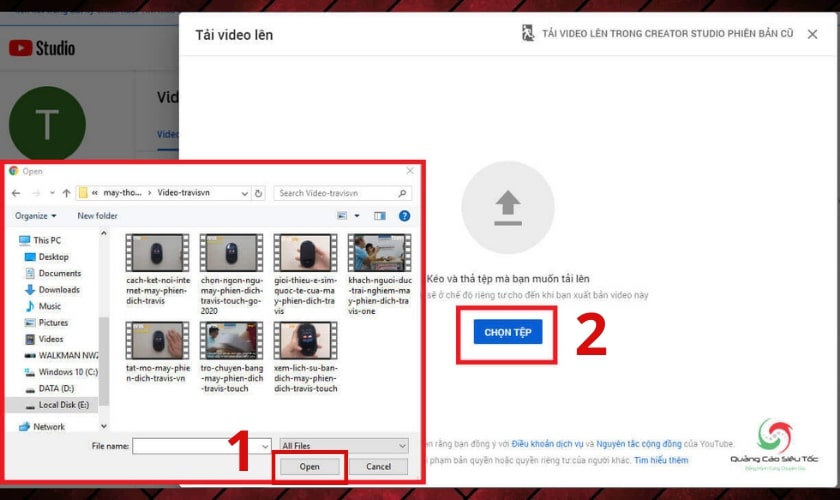Select video tro-chuyen-bang-may-phien-dich-travis-touch

pyautogui.click(x=231, y=357)
